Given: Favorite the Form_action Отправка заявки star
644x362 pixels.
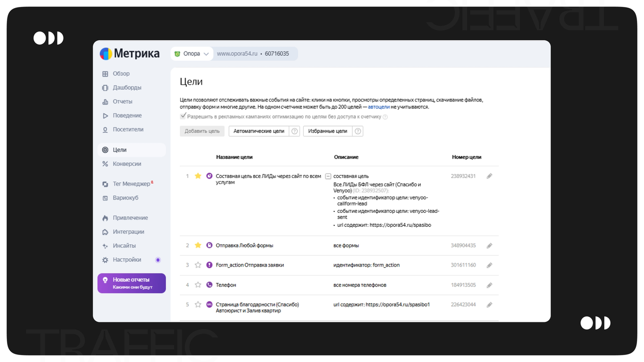Looking at the screenshot, I should [x=198, y=265].
